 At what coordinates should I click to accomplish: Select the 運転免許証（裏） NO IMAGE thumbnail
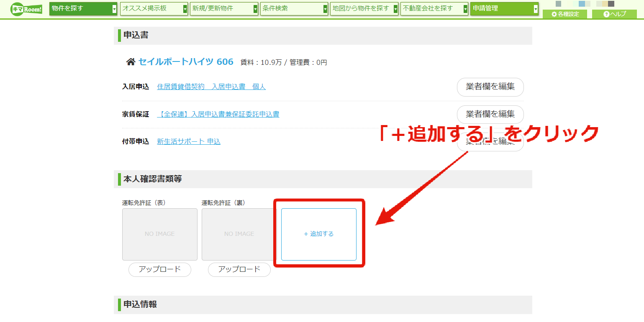(x=239, y=234)
